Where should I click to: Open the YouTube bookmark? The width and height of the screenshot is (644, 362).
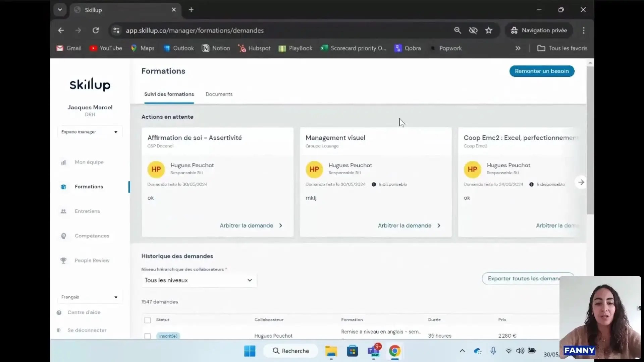(x=106, y=48)
